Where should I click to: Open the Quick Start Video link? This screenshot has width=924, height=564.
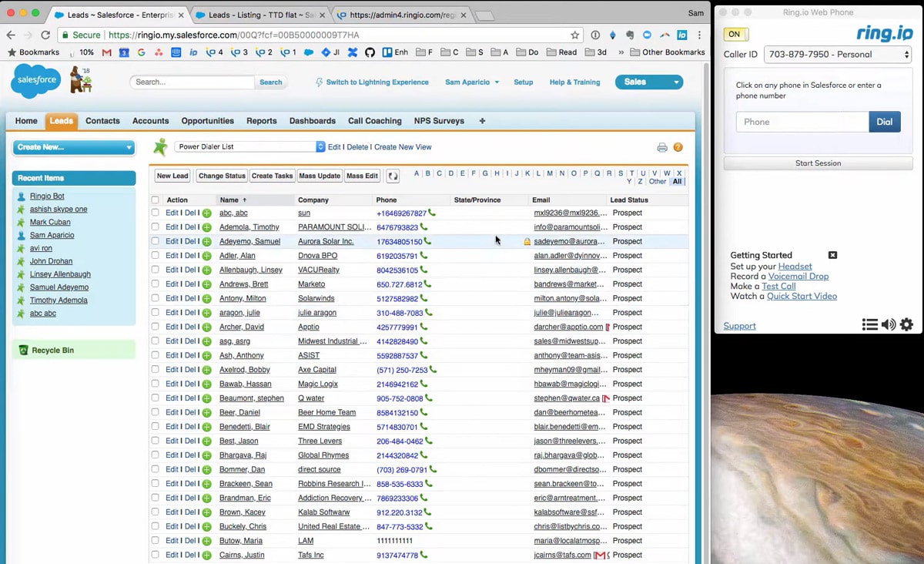[x=802, y=297]
